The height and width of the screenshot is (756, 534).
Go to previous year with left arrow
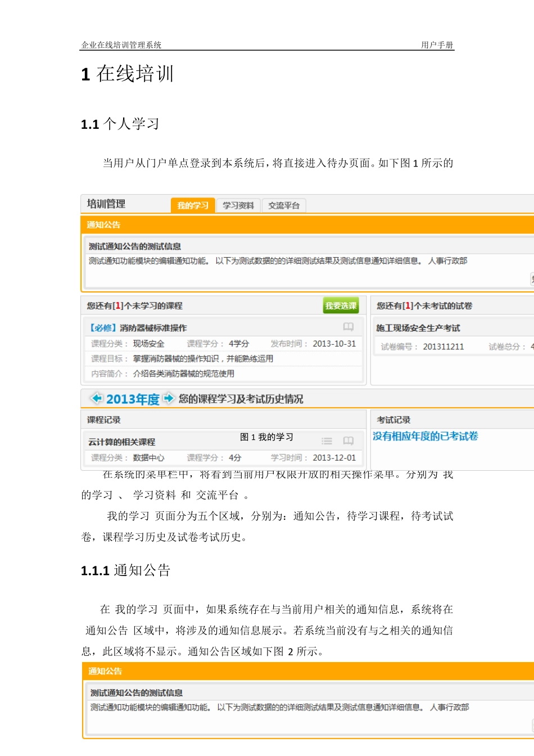tap(97, 399)
